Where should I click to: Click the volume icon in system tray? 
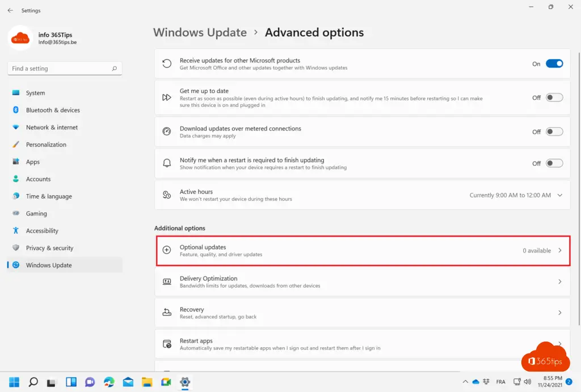tap(528, 382)
